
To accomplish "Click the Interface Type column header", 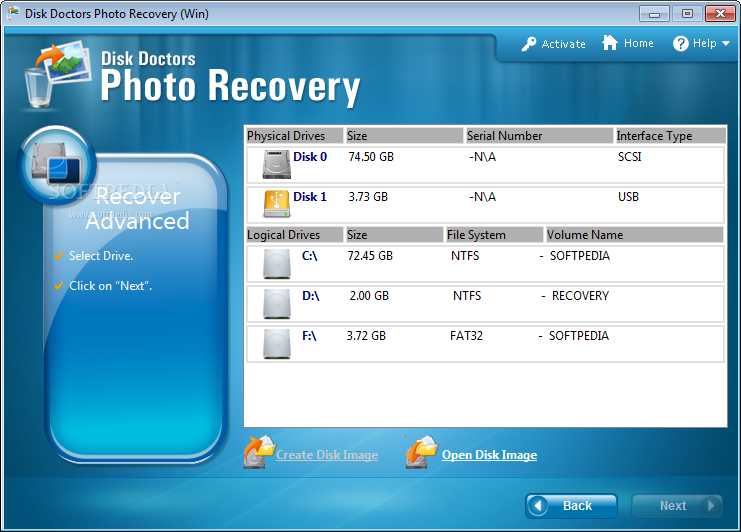I will 670,136.
